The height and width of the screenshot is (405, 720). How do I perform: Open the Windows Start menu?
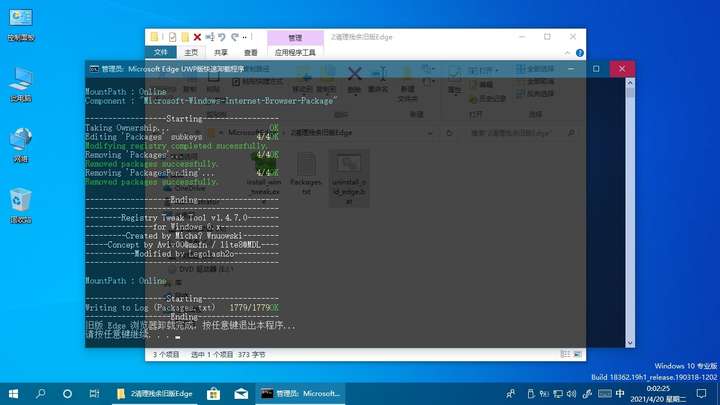pyautogui.click(x=13, y=394)
